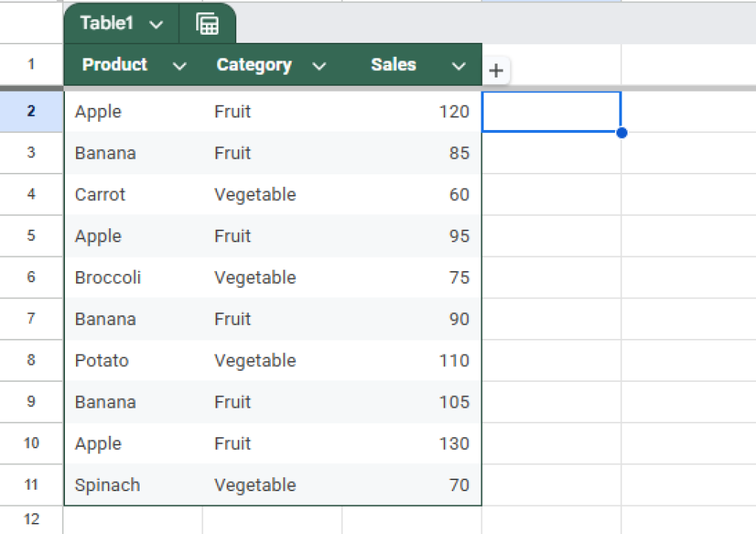This screenshot has height=534, width=756.
Task: Click the Sales header label
Action: pyautogui.click(x=393, y=65)
